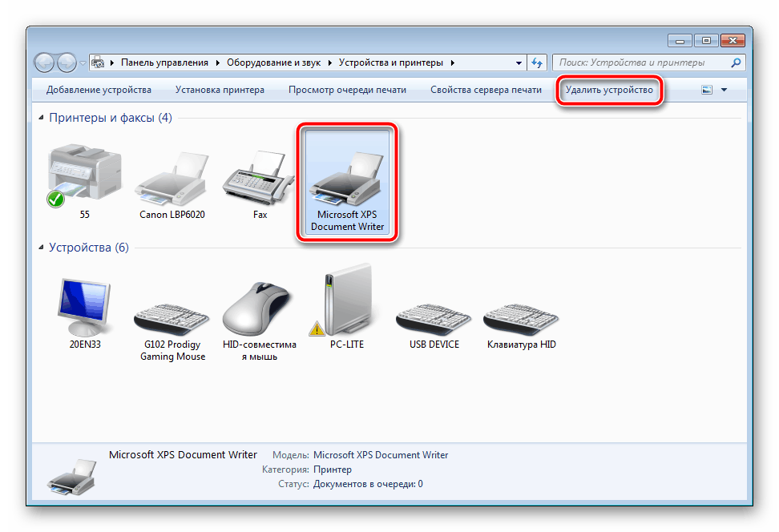
Task: Open Просмотр очереди печати
Action: point(347,90)
